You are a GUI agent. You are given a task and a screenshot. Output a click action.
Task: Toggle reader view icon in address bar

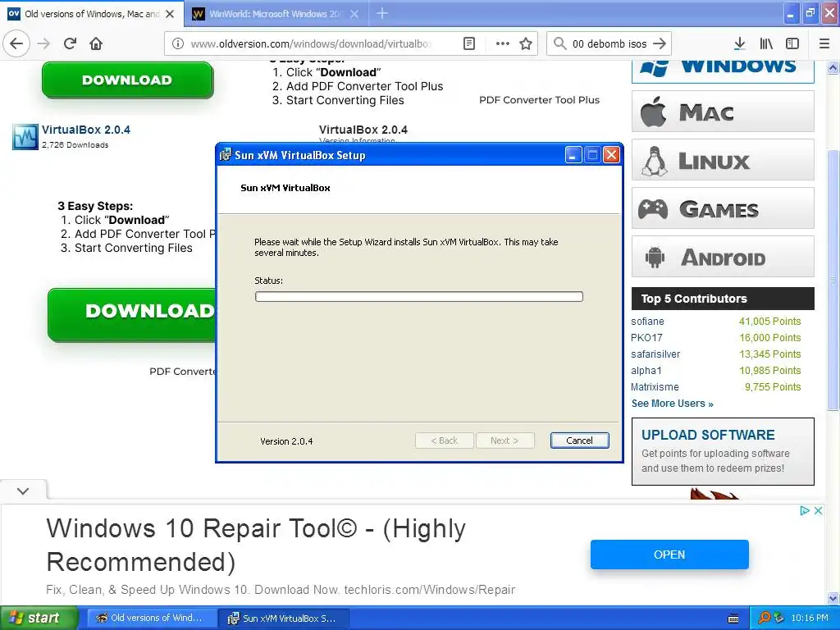coord(468,43)
